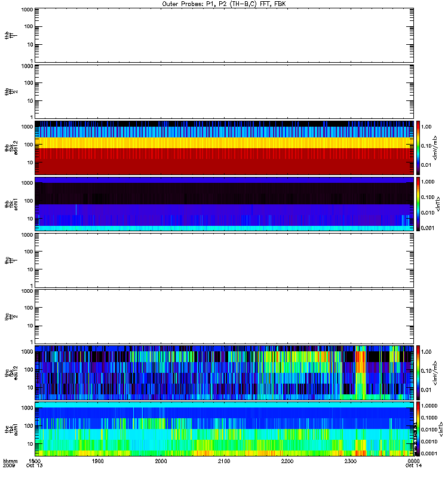This screenshot has width=448, height=478.
Task: Click the "thb fbk edc12" y-axis label
Action: [11, 148]
